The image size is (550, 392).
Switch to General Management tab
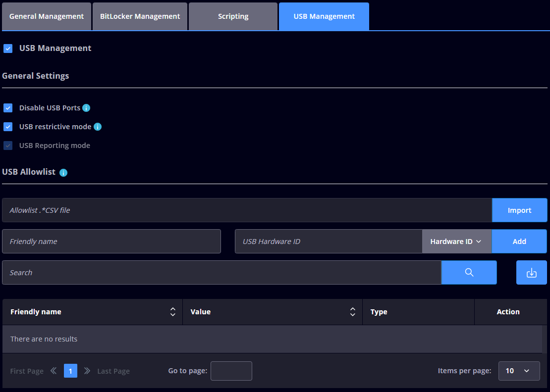[x=46, y=16]
